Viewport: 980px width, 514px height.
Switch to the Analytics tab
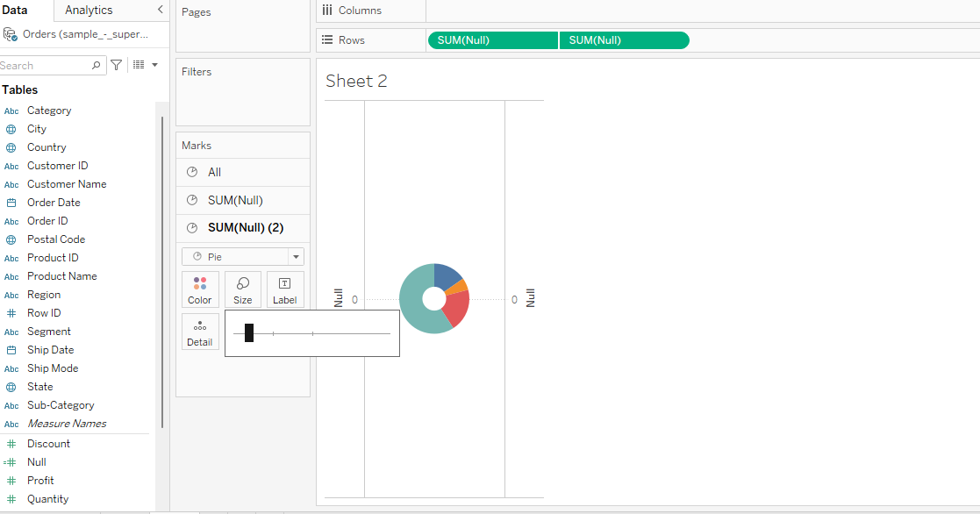88,10
